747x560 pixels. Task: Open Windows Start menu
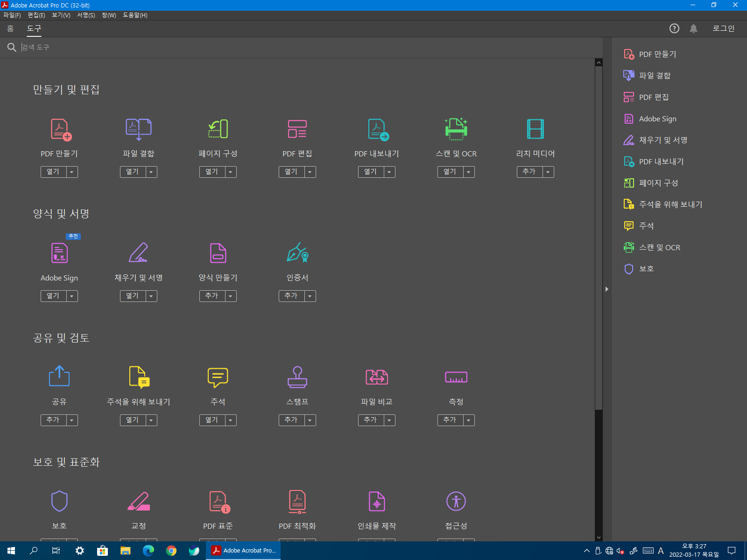point(11,551)
